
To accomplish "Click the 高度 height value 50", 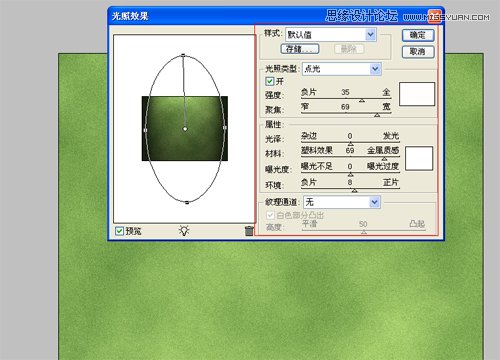I will [x=363, y=224].
